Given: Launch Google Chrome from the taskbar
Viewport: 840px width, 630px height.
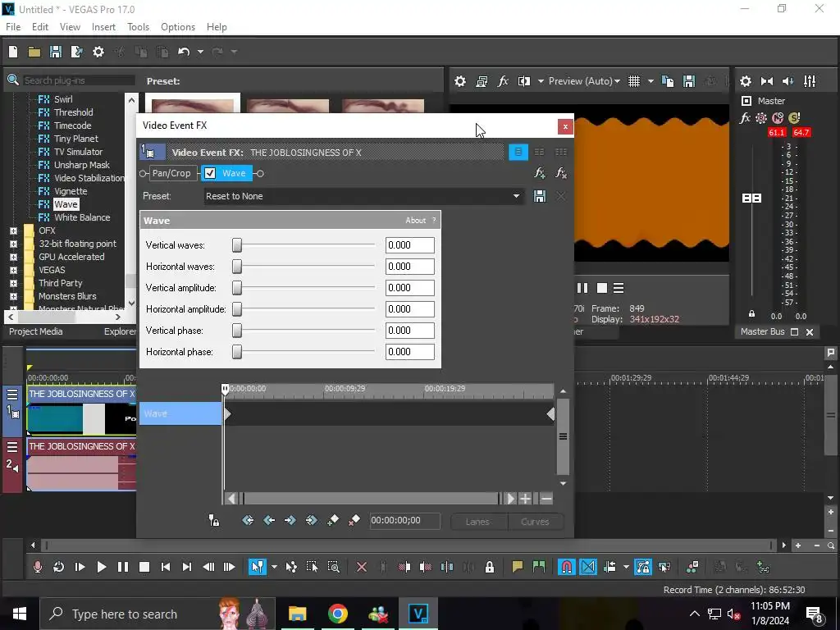Looking at the screenshot, I should 337,614.
